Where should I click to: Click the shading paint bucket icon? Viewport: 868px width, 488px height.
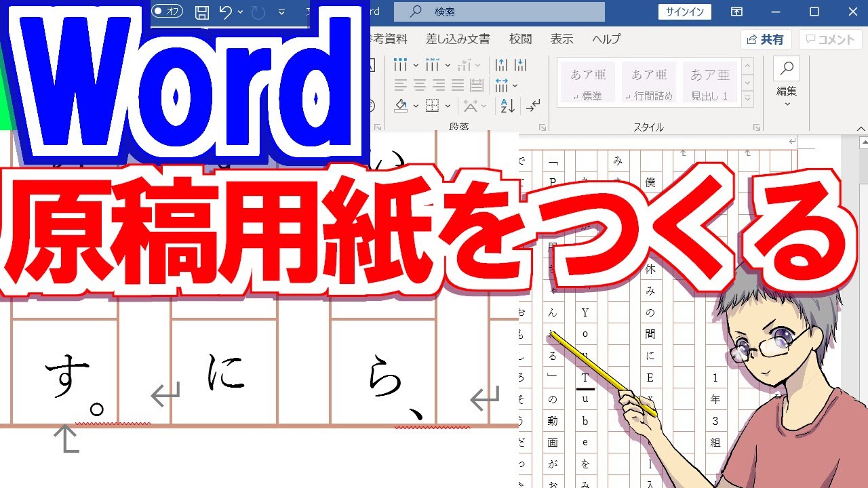coord(401,106)
